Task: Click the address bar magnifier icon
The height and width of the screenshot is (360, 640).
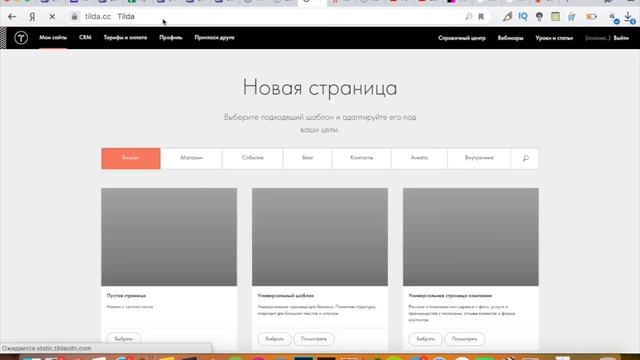Action: (469, 17)
